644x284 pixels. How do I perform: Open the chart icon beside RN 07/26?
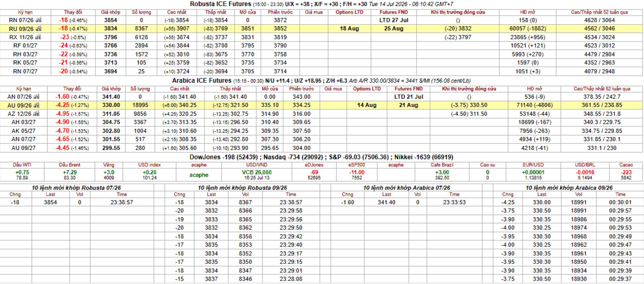pos(38,20)
